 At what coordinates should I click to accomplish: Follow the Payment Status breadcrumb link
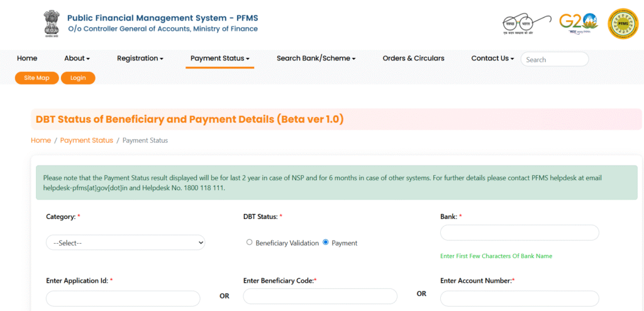[86, 140]
